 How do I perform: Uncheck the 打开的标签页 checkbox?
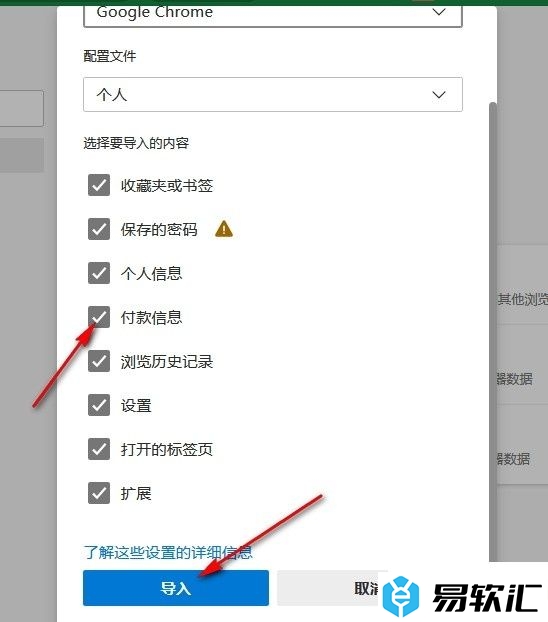(99, 449)
